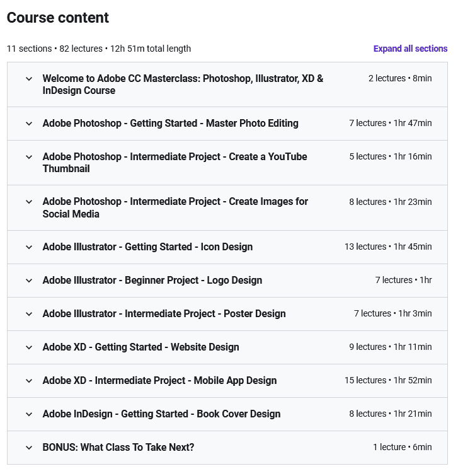Click BONUS: What Class To Take Next title
458x476 pixels.
click(118, 447)
